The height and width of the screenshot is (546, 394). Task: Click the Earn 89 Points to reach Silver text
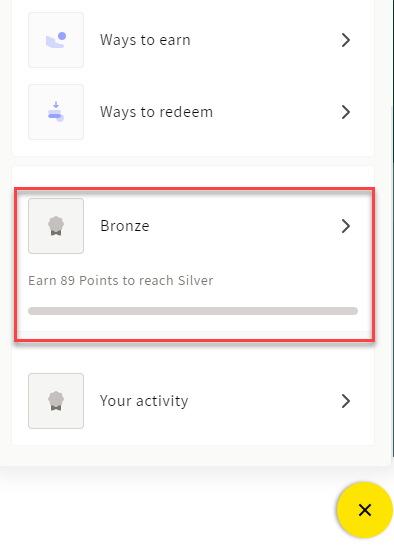(121, 281)
